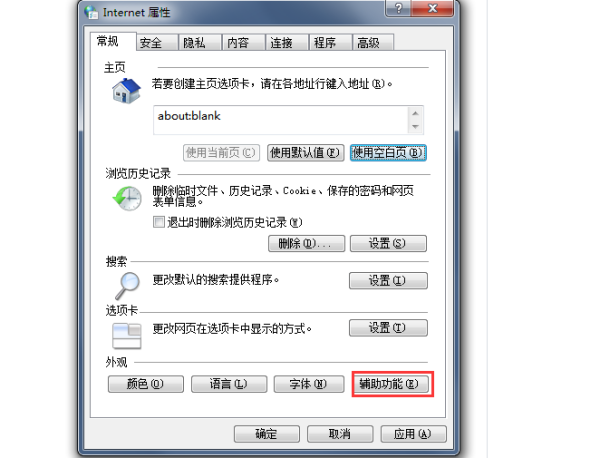Click the 确定 button

(267, 434)
